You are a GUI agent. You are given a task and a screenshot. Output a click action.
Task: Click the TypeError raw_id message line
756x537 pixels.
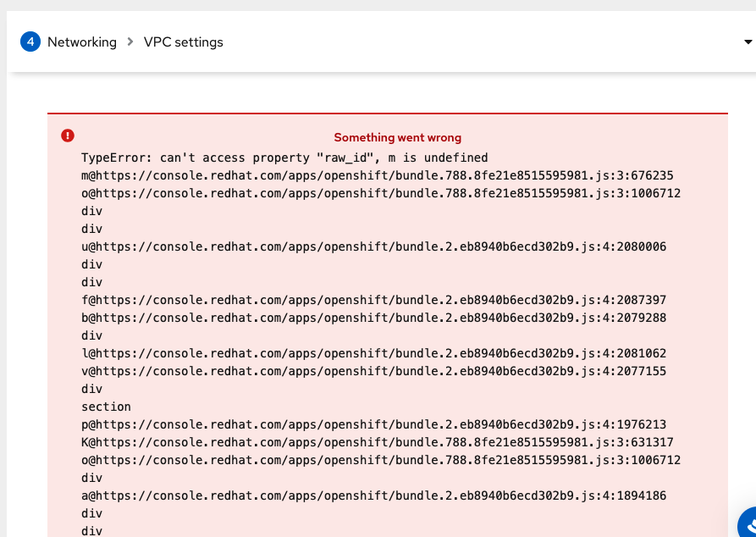[284, 158]
